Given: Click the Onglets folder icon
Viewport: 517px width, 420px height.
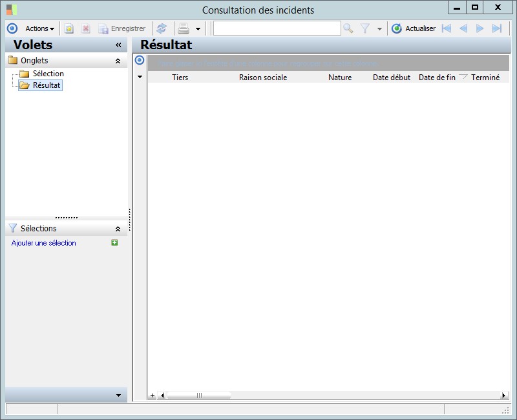Looking at the screenshot, I should [x=13, y=60].
